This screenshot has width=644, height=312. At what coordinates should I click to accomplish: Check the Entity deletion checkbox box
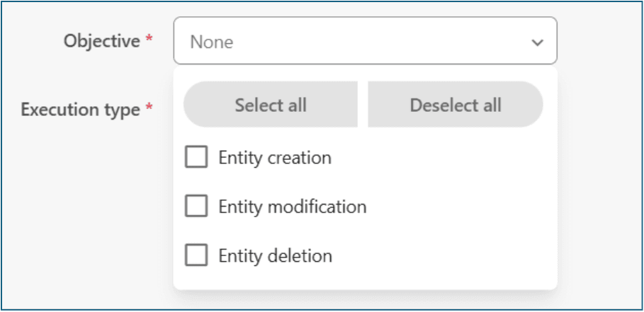tap(196, 255)
